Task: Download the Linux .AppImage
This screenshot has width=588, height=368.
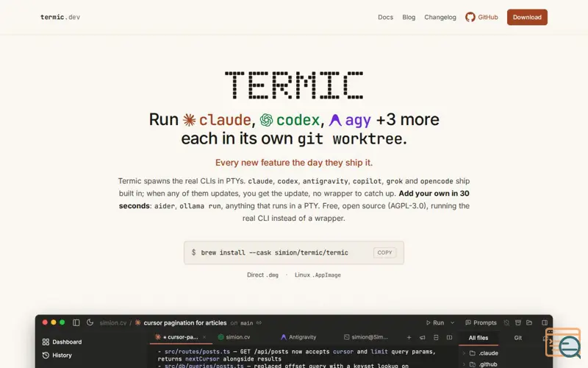Action: pyautogui.click(x=318, y=275)
